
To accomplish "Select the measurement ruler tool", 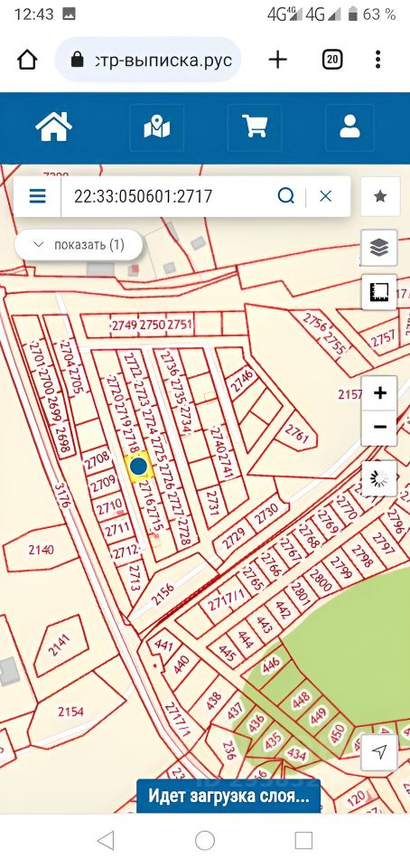I will coord(379,292).
